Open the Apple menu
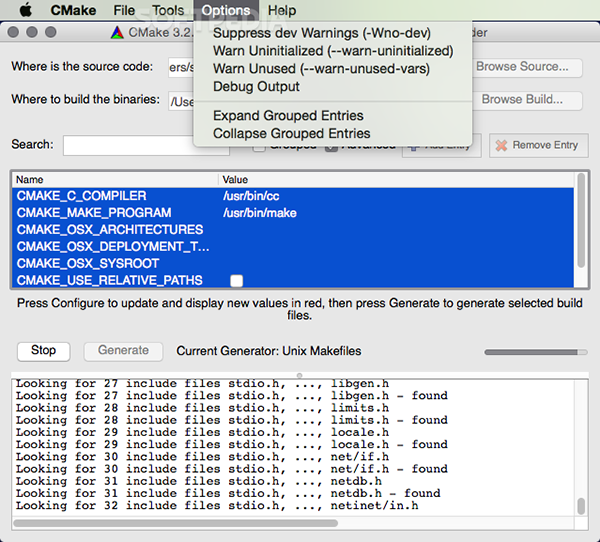 [26, 10]
